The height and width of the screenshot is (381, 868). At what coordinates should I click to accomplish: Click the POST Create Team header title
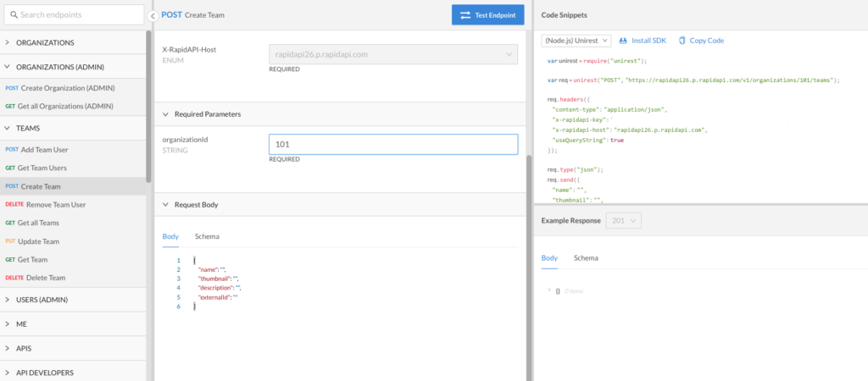click(192, 15)
